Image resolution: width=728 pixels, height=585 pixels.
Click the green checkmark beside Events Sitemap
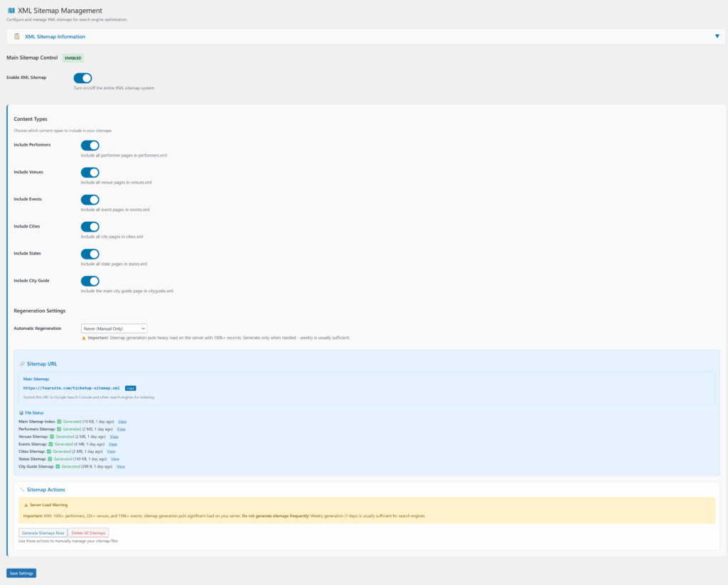(50, 444)
